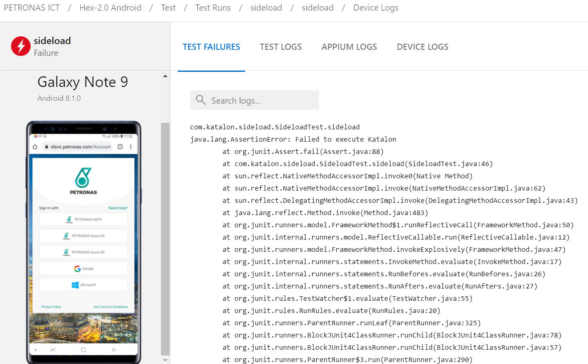The width and height of the screenshot is (588, 364).
Task: Tap the Android back arrow on the phone
Action: [114, 350]
